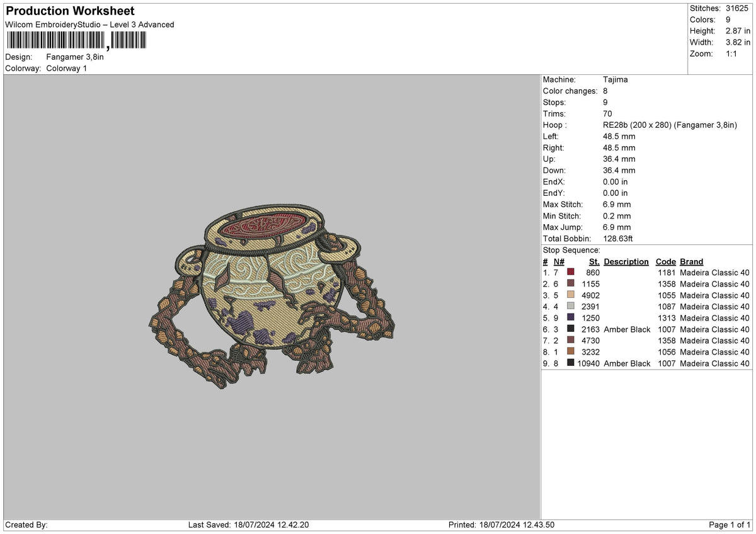The height and width of the screenshot is (534, 756).
Task: Click the black swatch for stop 6
Action: point(570,329)
